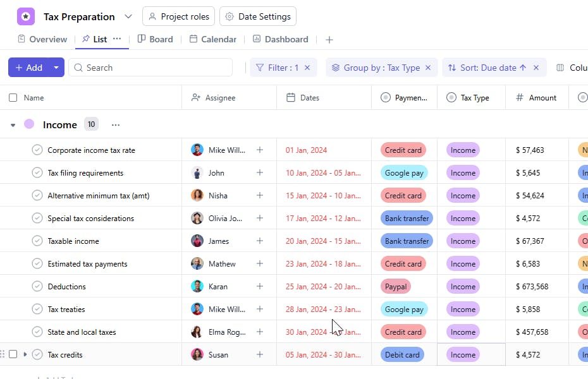588x379 pixels.
Task: Open Group by : Tax Type settings
Action: (x=376, y=68)
